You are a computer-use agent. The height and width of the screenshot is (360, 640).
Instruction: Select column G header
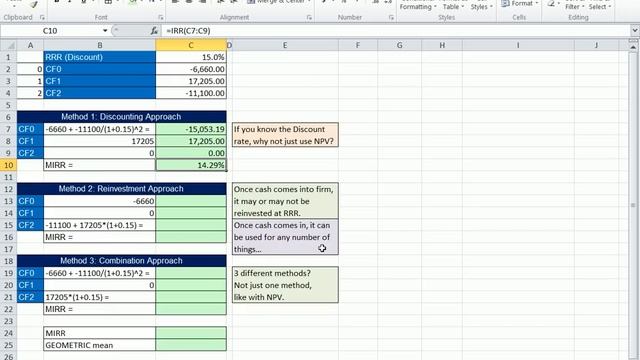[399, 45]
